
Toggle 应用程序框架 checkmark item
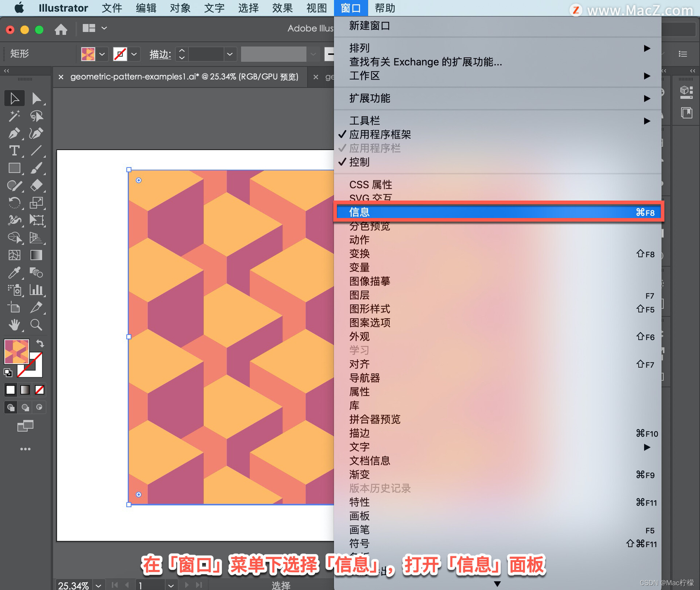(380, 135)
